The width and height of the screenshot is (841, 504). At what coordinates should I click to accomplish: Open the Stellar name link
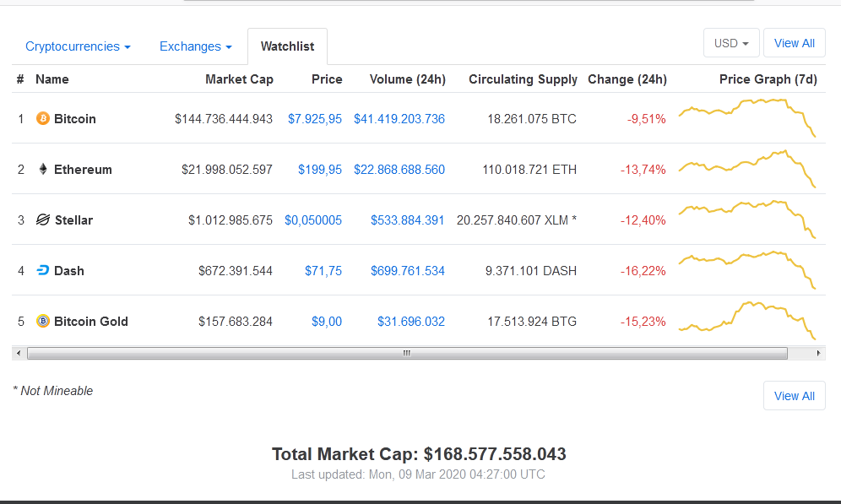[74, 220]
